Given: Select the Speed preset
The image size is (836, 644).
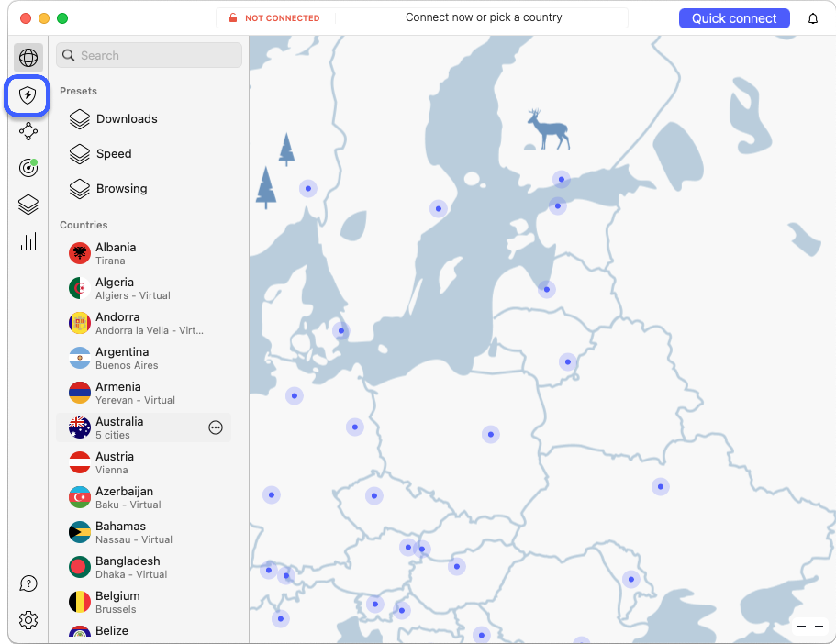Looking at the screenshot, I should point(114,154).
